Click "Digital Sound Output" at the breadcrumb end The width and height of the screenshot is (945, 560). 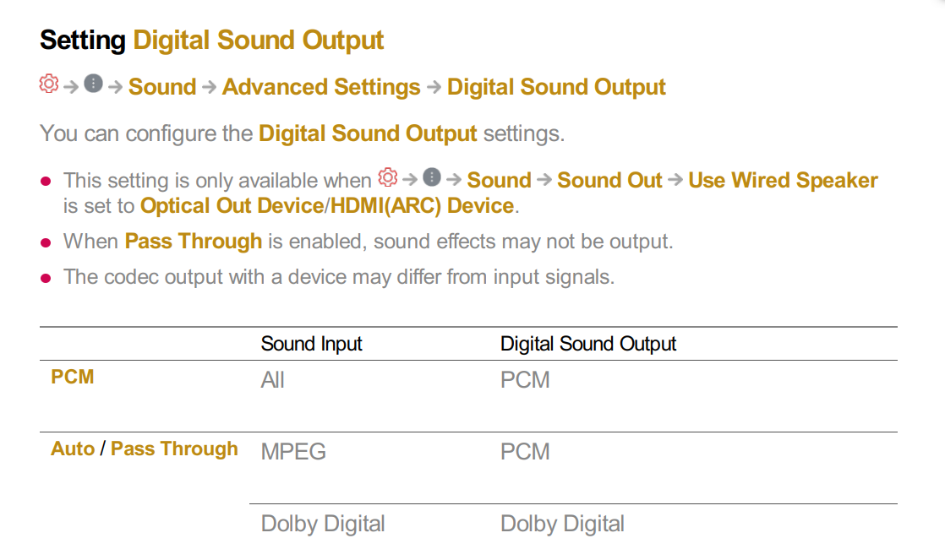556,87
